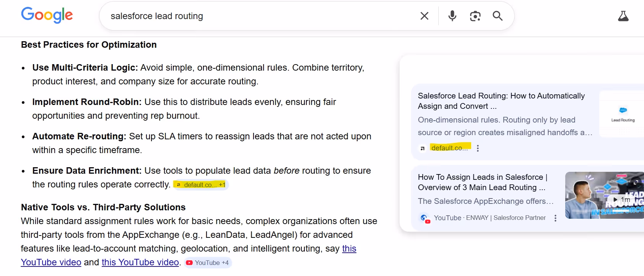Clear the search box text with the X
The height and width of the screenshot is (276, 644).
(x=424, y=16)
